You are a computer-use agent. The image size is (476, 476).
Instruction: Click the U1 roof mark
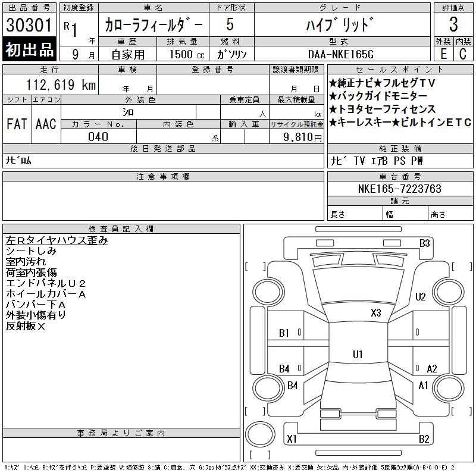(358, 354)
